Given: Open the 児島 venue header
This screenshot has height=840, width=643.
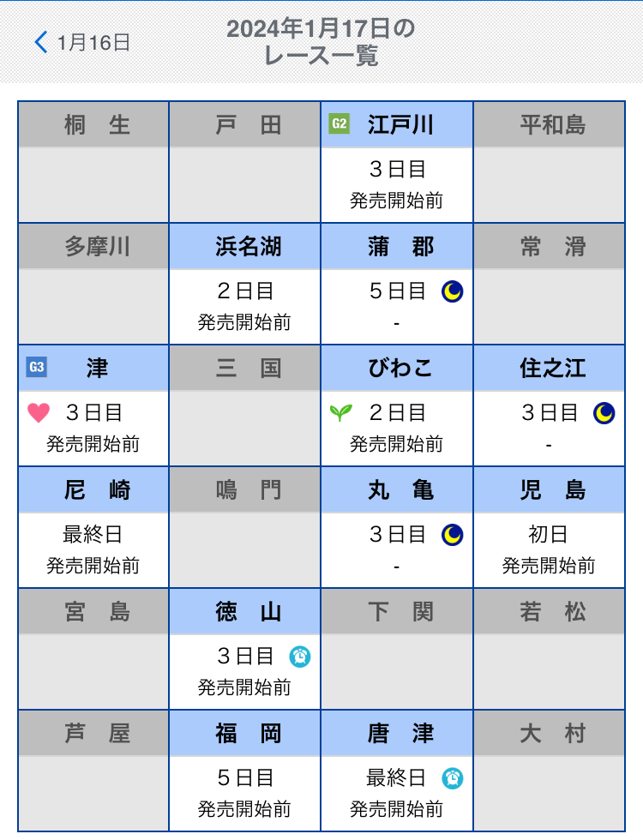Looking at the screenshot, I should coord(549,490).
